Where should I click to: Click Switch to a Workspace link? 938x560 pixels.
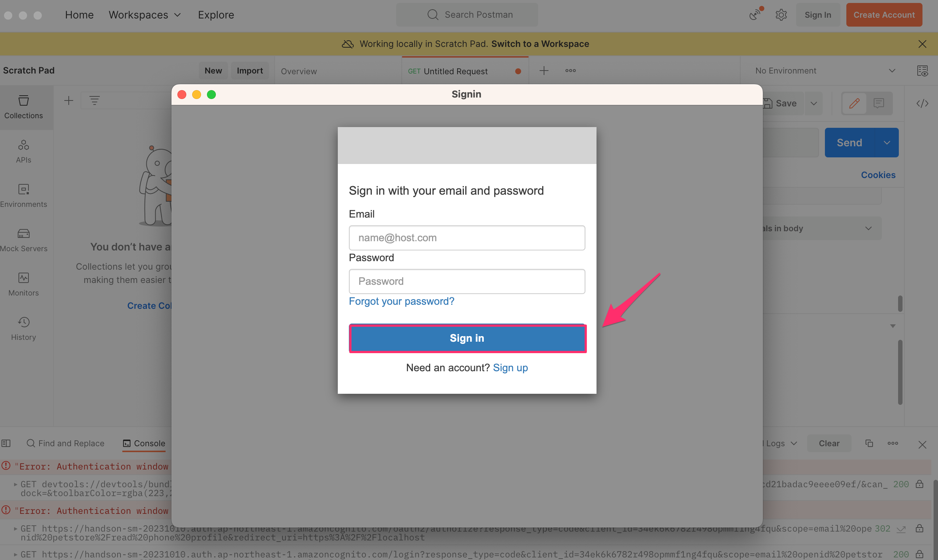click(x=540, y=44)
